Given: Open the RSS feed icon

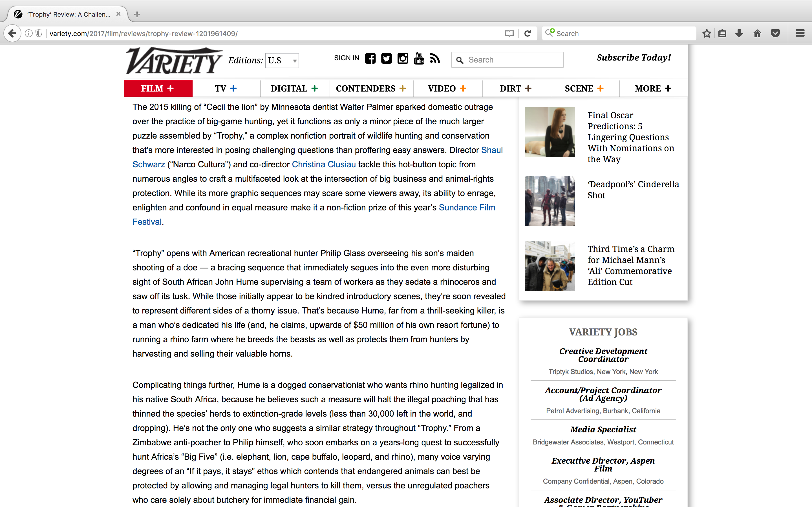Looking at the screenshot, I should [x=435, y=59].
